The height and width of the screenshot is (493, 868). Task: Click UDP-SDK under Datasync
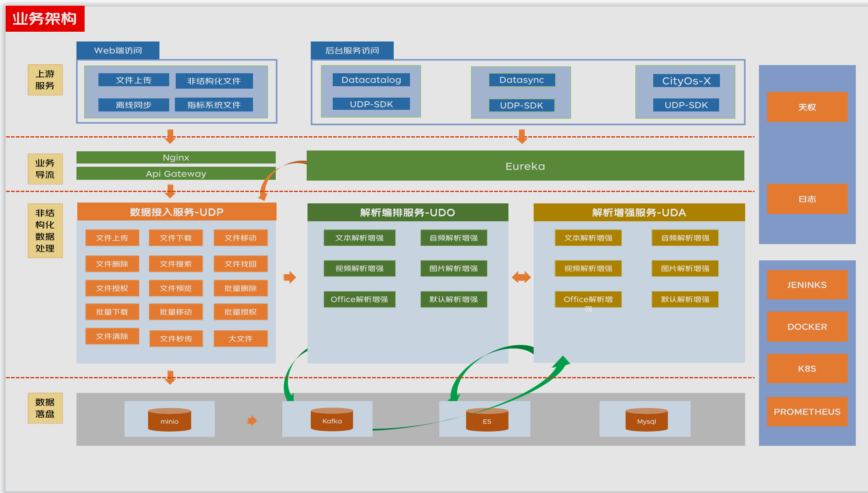521,105
